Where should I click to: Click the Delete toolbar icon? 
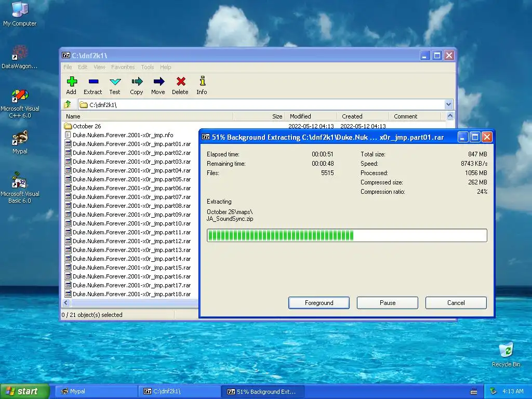pyautogui.click(x=180, y=82)
